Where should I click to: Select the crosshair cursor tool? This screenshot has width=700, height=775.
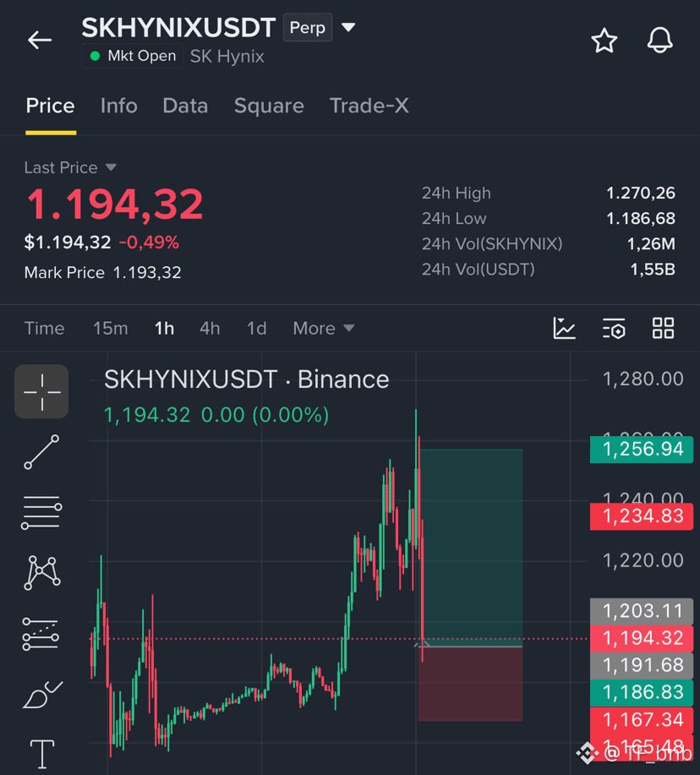[41, 391]
